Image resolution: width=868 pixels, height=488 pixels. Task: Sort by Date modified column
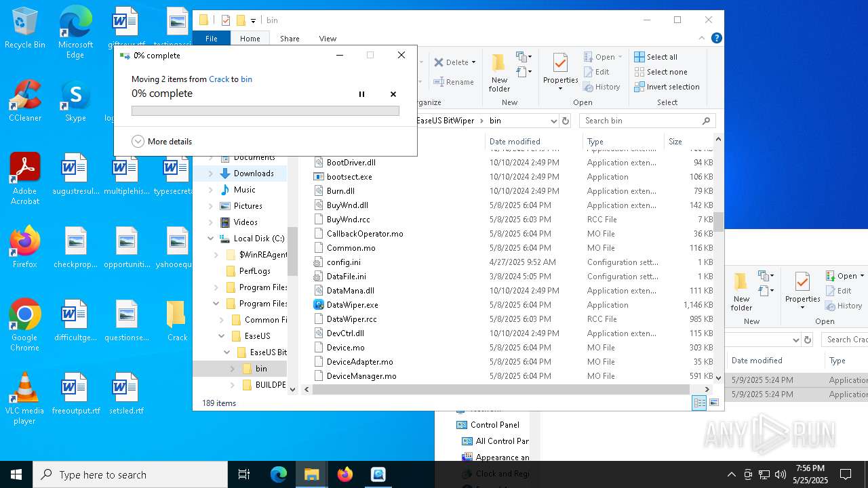pos(534,142)
